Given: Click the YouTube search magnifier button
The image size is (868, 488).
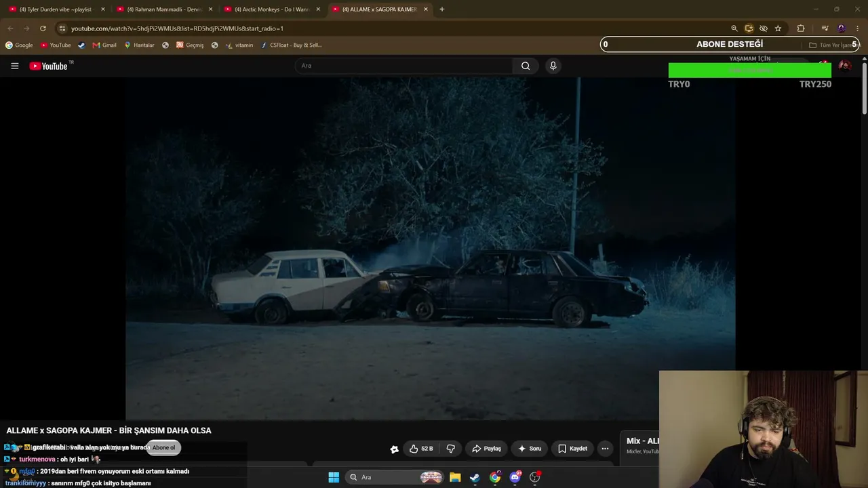Looking at the screenshot, I should tap(526, 66).
